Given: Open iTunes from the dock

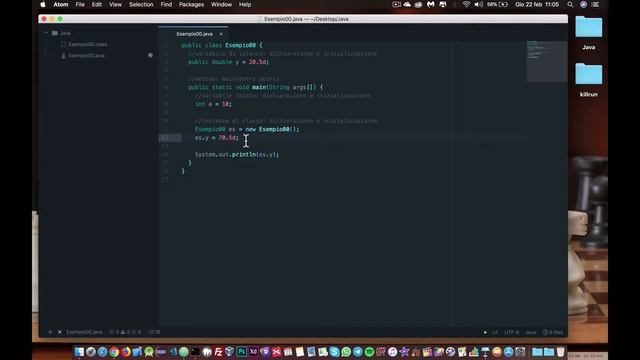Looking at the screenshot, I should [x=392, y=351].
